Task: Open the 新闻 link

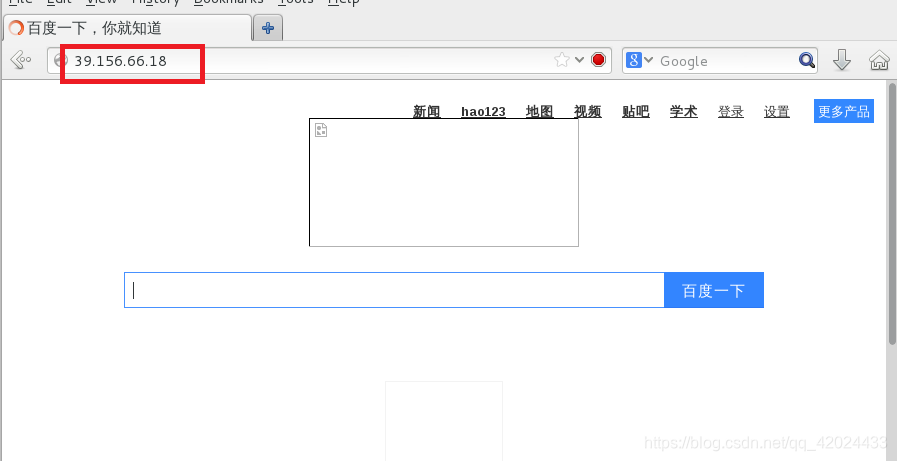Action: point(427,112)
